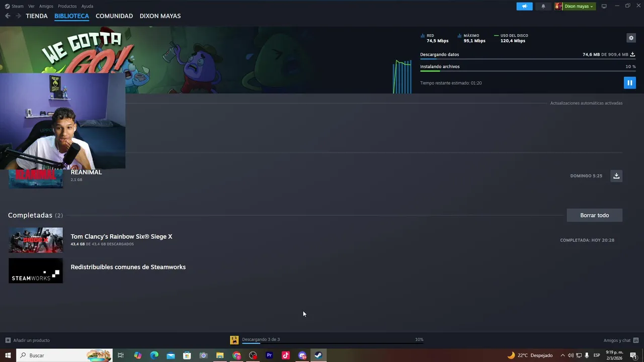Click the REANIMAL game thumbnail
The width and height of the screenshot is (644, 362).
(36, 178)
